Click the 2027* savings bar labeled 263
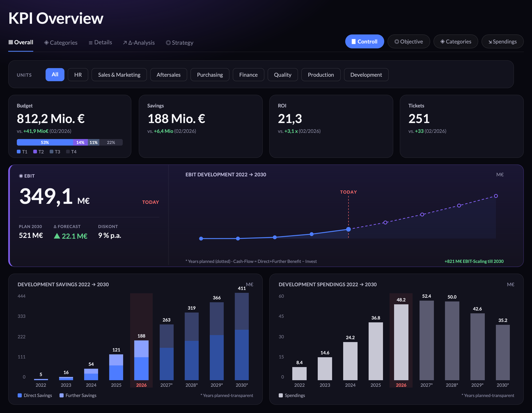This screenshot has height=413, width=532. tap(166, 352)
